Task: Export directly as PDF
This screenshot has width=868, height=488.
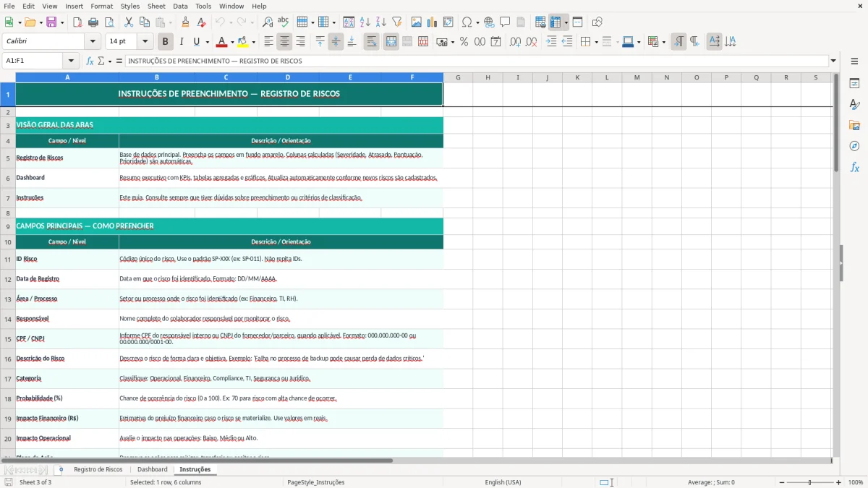Action: (77, 22)
